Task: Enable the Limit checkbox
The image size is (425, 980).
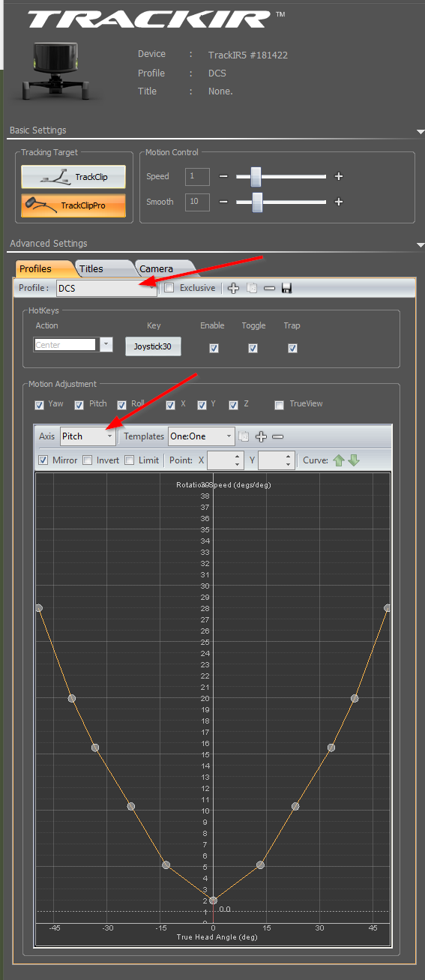Action: 129,460
